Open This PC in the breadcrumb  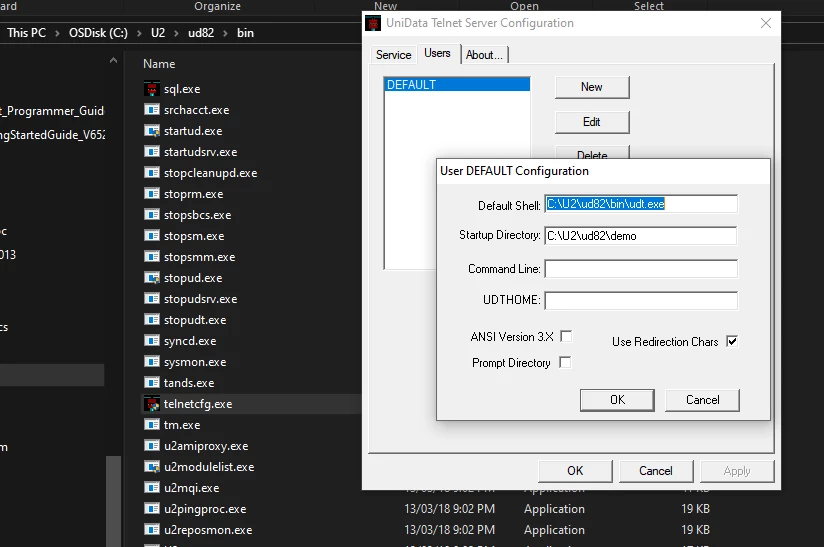pos(26,33)
